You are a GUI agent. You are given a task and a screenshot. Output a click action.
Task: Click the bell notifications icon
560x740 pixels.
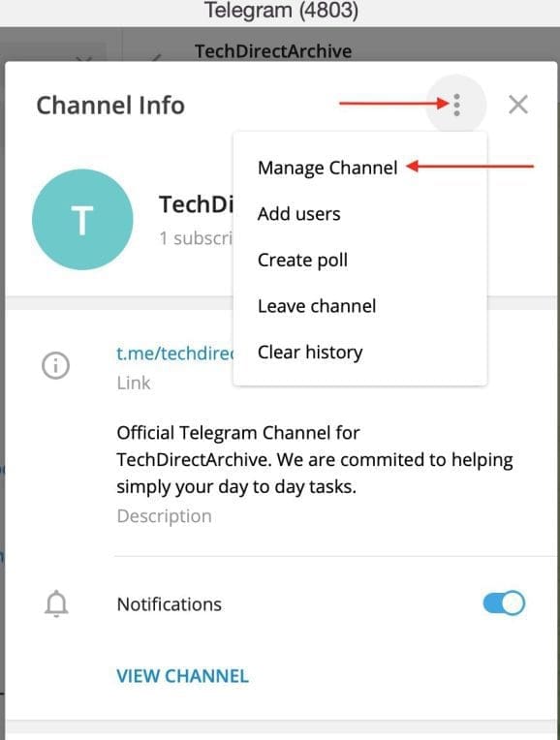[56, 603]
